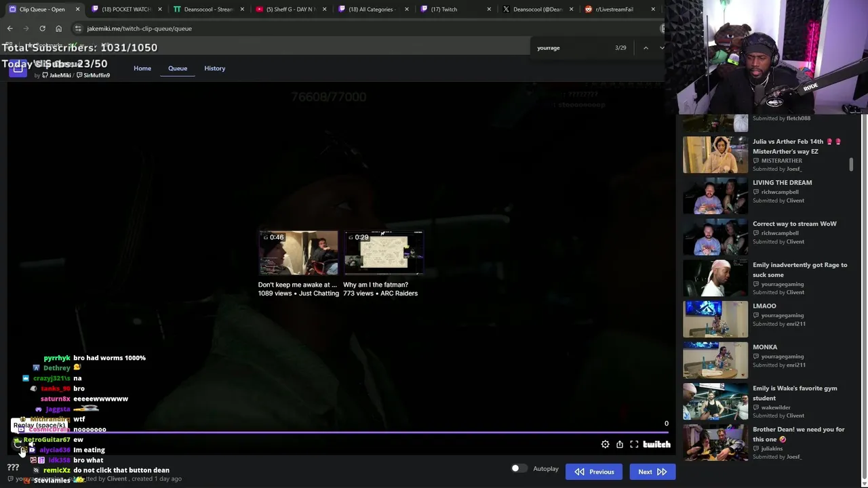Click the address bar URL

(139, 28)
